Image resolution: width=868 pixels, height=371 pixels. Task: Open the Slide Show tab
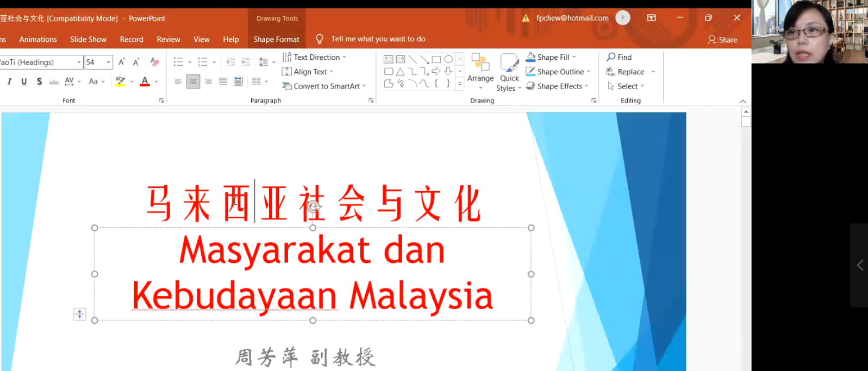point(88,39)
